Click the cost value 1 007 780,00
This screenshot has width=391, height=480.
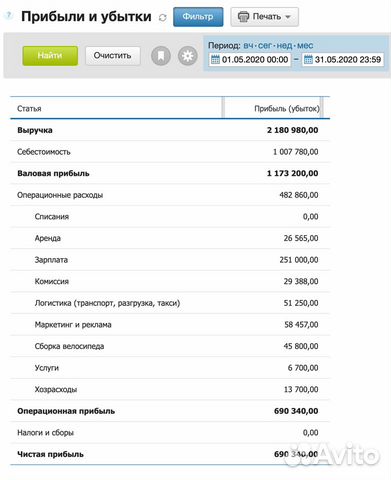coord(295,152)
